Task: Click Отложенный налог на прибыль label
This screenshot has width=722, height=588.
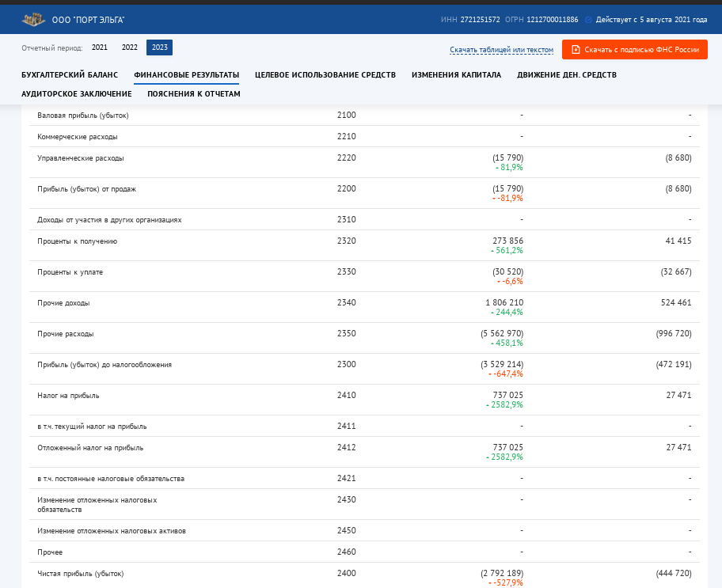Action: click(90, 448)
